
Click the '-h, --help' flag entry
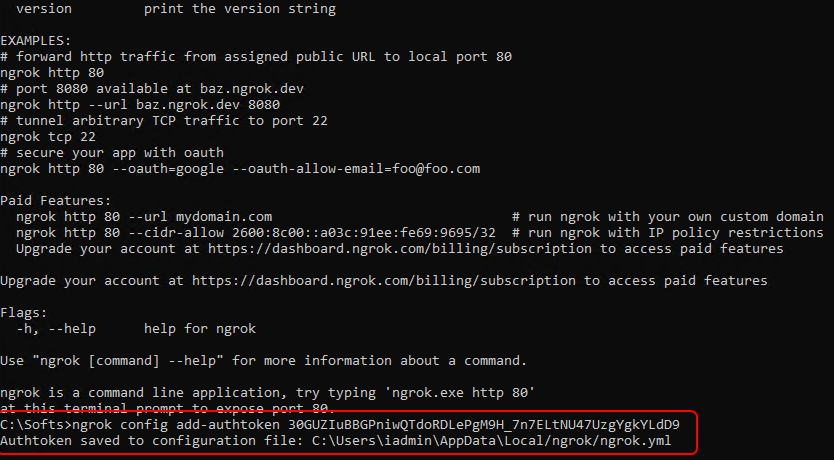[x=56, y=328]
